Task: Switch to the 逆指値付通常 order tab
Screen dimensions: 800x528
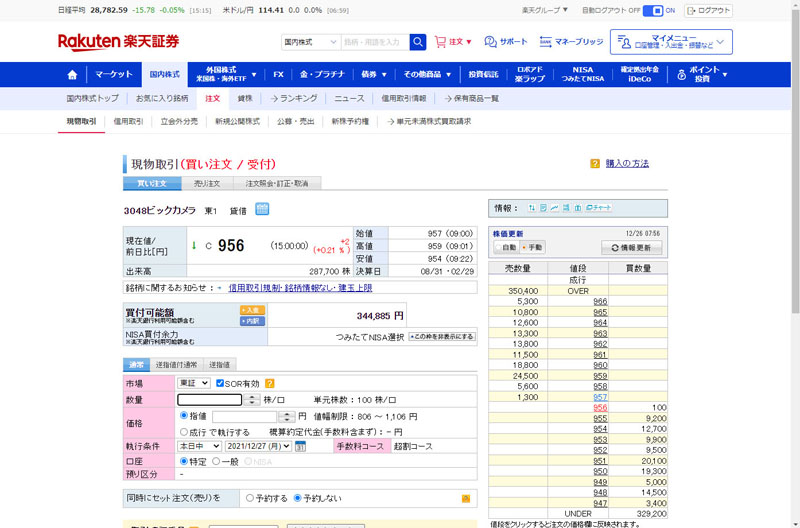Action: point(176,365)
